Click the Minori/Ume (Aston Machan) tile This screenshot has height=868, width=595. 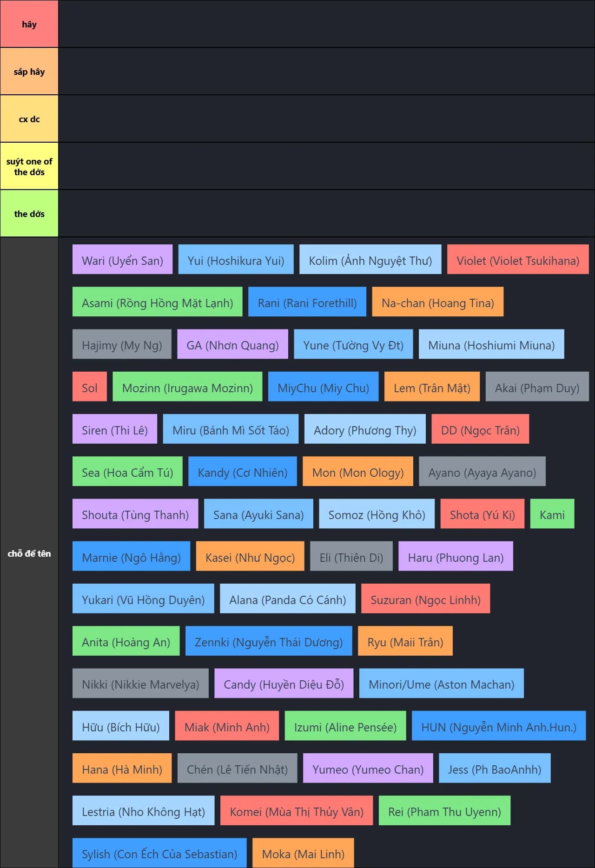click(441, 684)
